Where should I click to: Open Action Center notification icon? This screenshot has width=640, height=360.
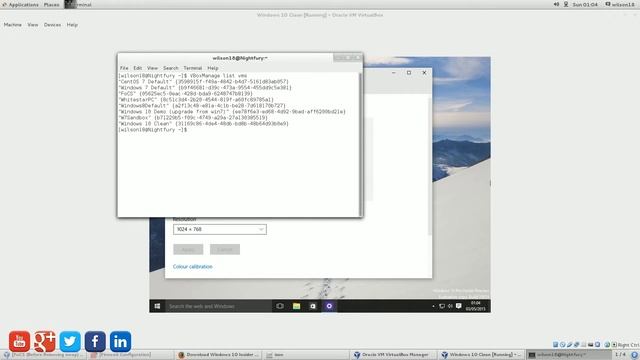(459, 306)
